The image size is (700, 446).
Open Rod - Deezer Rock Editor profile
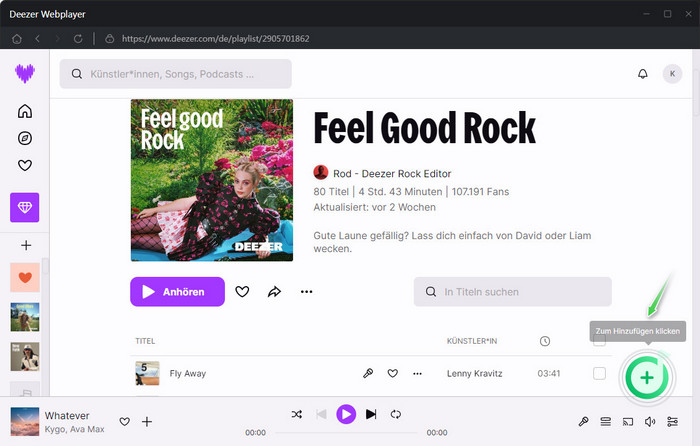click(x=392, y=174)
